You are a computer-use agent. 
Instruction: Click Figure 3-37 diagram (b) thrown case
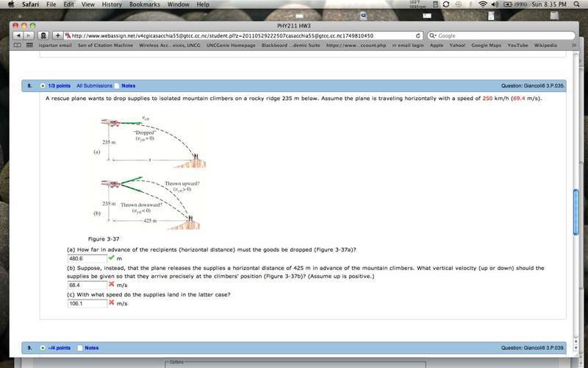point(147,203)
